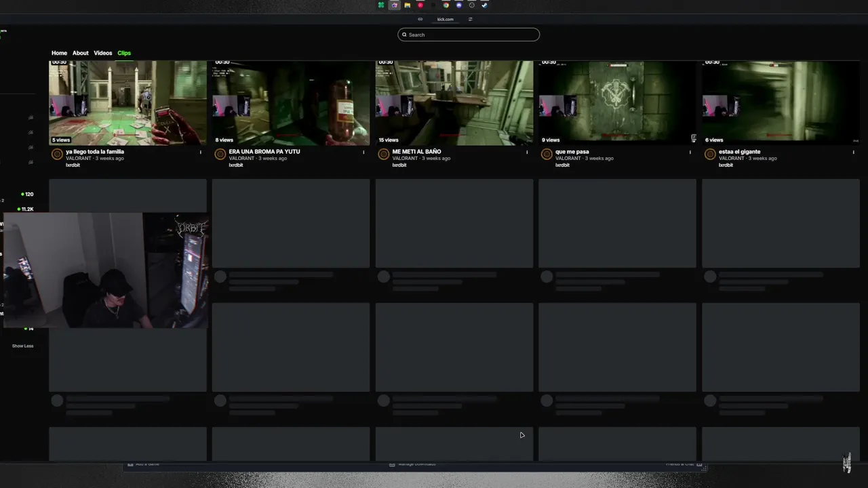Open the file explorer folder icon in the dock

point(408,5)
